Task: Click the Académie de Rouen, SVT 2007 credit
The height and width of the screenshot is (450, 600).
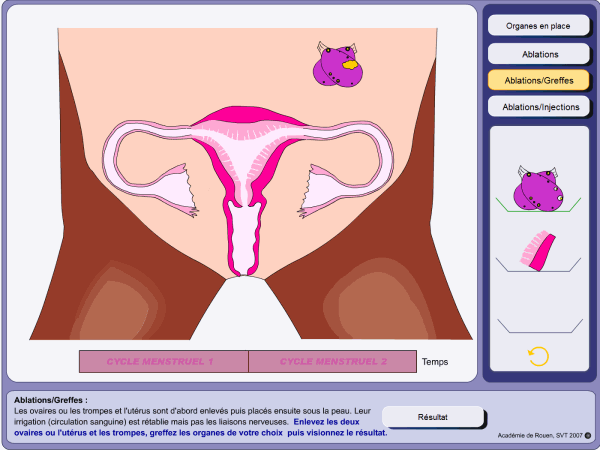Action: point(540,435)
